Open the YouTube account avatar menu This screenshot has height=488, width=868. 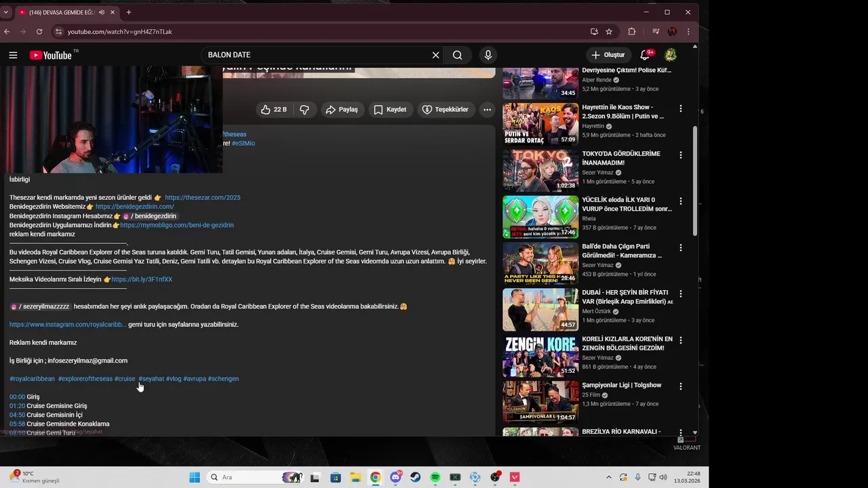coord(670,55)
